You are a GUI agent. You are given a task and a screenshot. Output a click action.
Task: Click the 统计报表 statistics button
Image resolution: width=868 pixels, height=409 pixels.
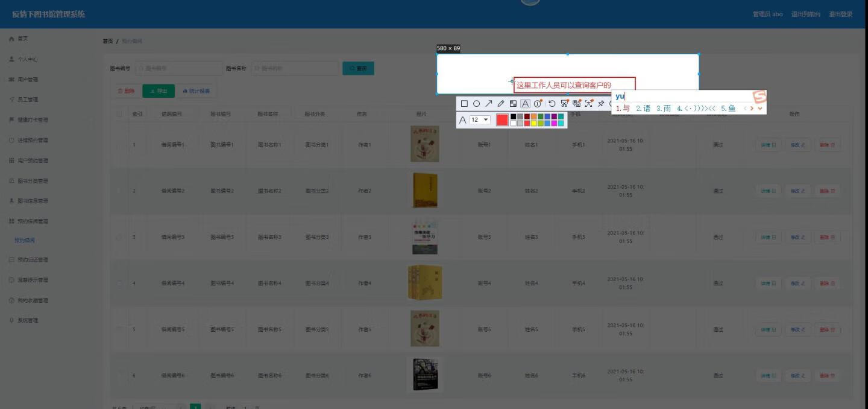196,91
